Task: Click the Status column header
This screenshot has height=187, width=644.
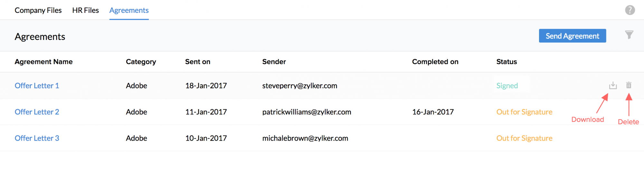Action: coord(507,62)
